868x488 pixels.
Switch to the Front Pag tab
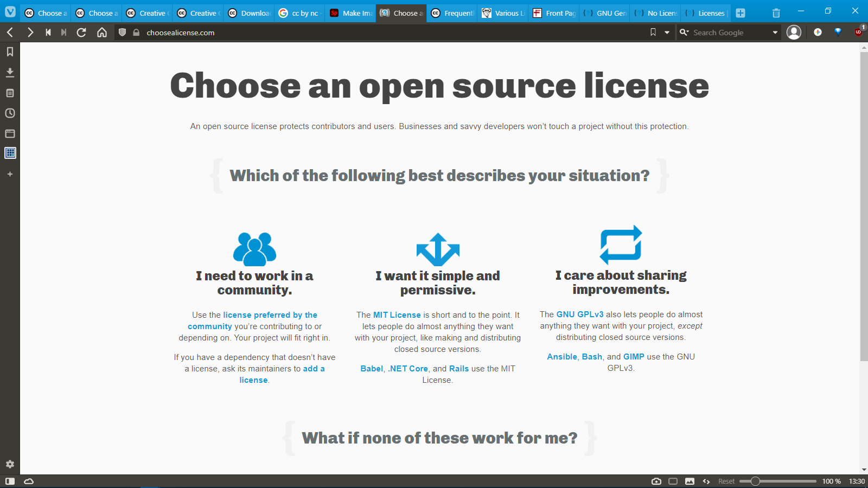coord(553,13)
